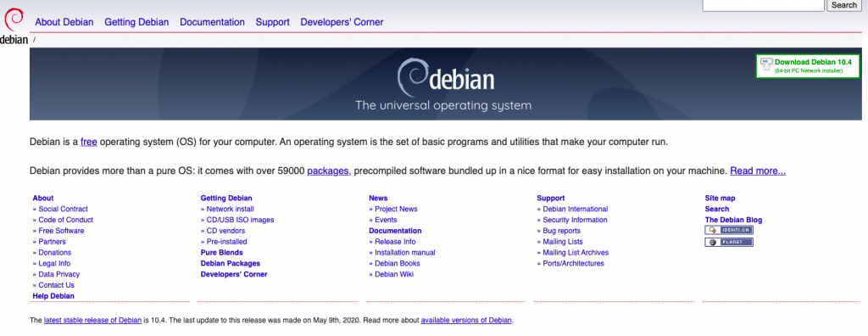Select the Network install link
This screenshot has height=336, width=868.
[x=231, y=209]
